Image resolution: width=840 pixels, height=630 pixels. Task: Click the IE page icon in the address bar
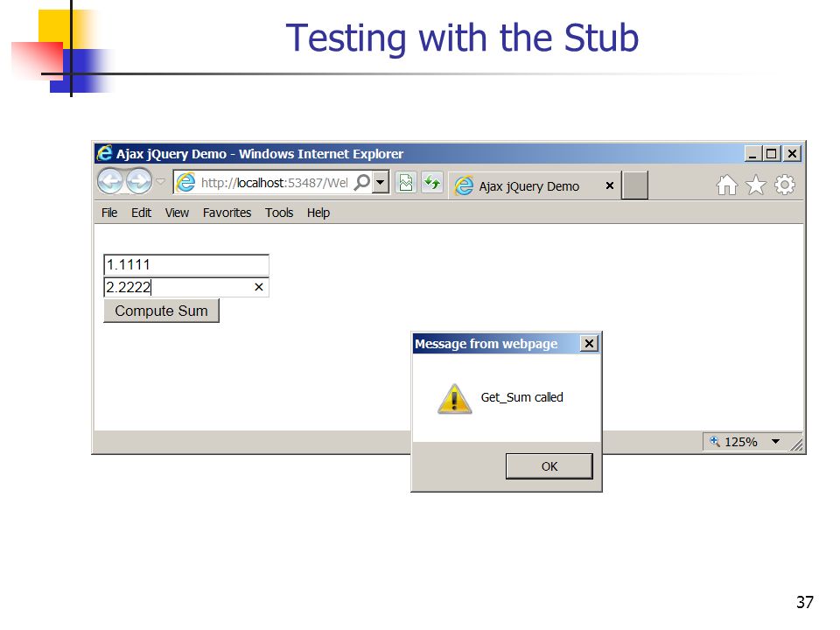pyautogui.click(x=185, y=183)
